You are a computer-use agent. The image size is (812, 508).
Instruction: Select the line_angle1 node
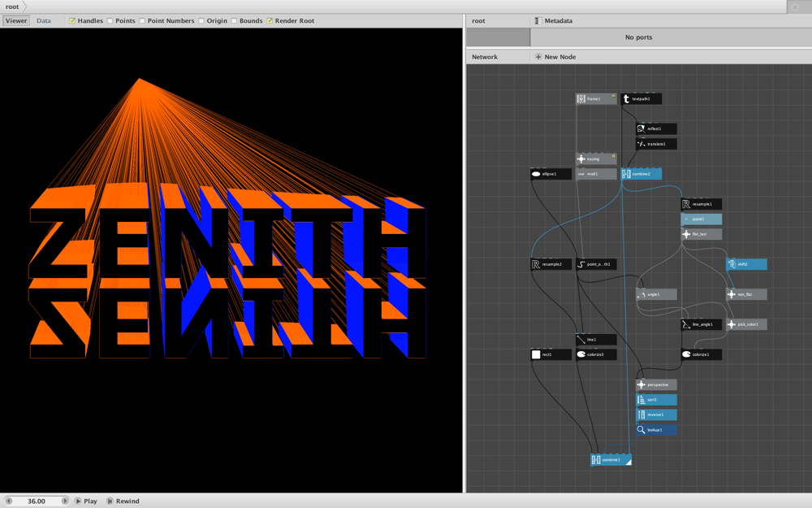coord(702,324)
